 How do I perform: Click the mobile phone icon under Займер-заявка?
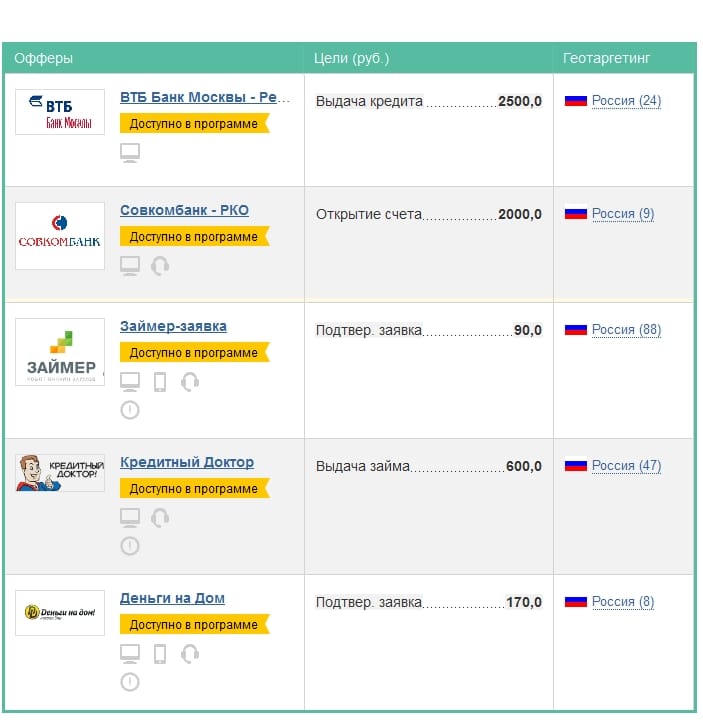(x=160, y=382)
